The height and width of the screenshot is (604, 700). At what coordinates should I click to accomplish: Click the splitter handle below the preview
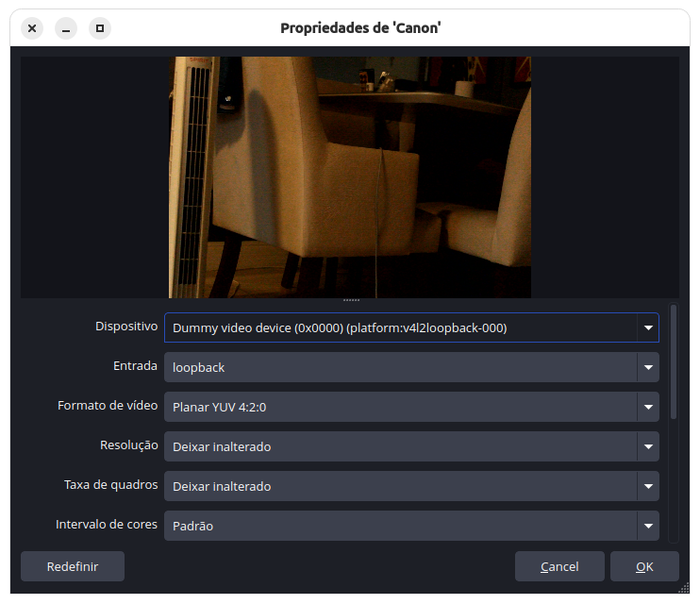351,300
